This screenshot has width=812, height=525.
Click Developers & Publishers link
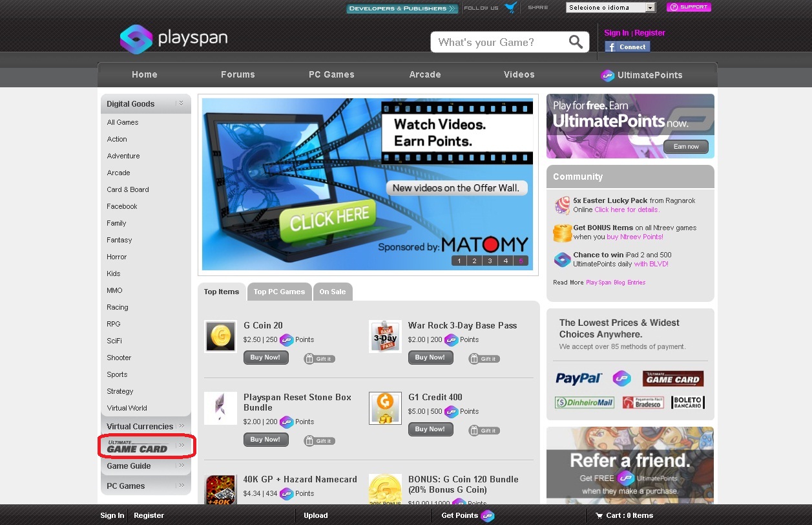pyautogui.click(x=402, y=8)
